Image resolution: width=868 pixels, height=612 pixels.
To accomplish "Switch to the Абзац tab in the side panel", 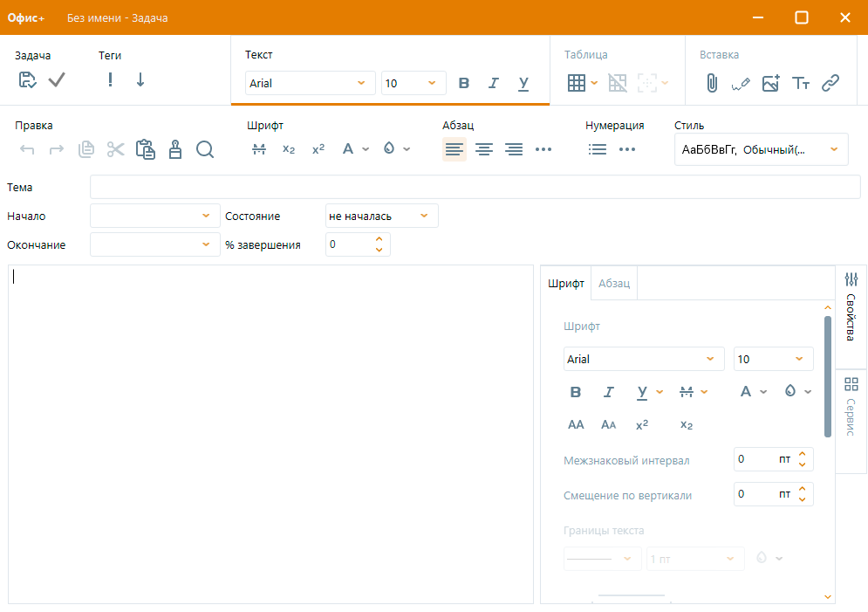I will 613,283.
